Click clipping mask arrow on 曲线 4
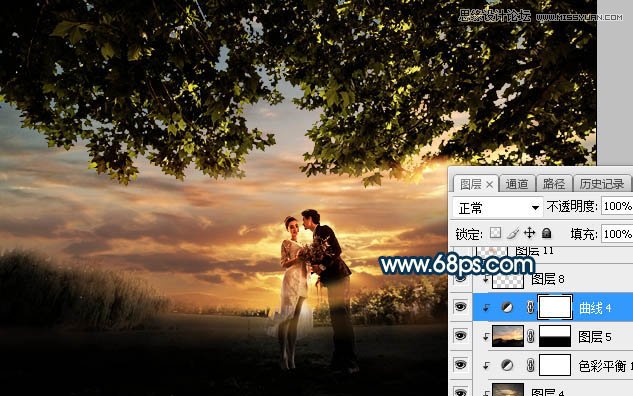The height and width of the screenshot is (396, 633). 486,308
